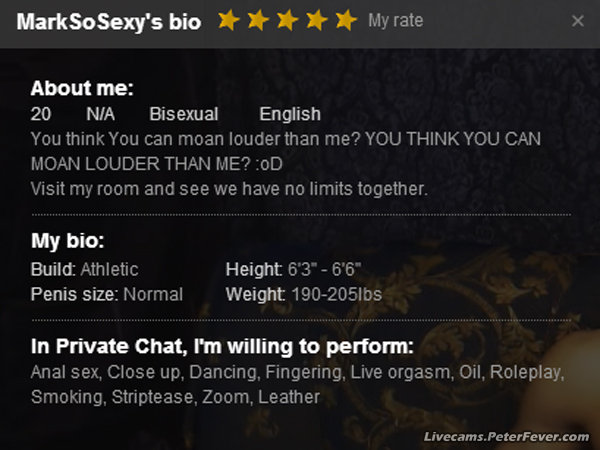
Task: Click the "English" language text
Action: [290, 114]
